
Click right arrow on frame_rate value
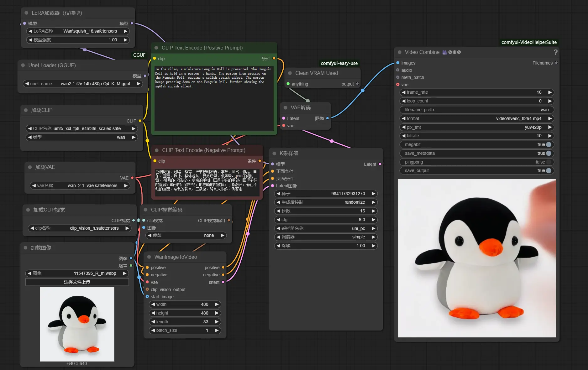coord(550,92)
